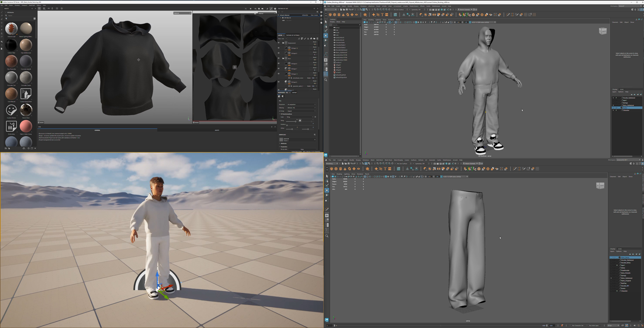Toggle visibility of Fill layer 7
The image size is (644, 328).
279,68
